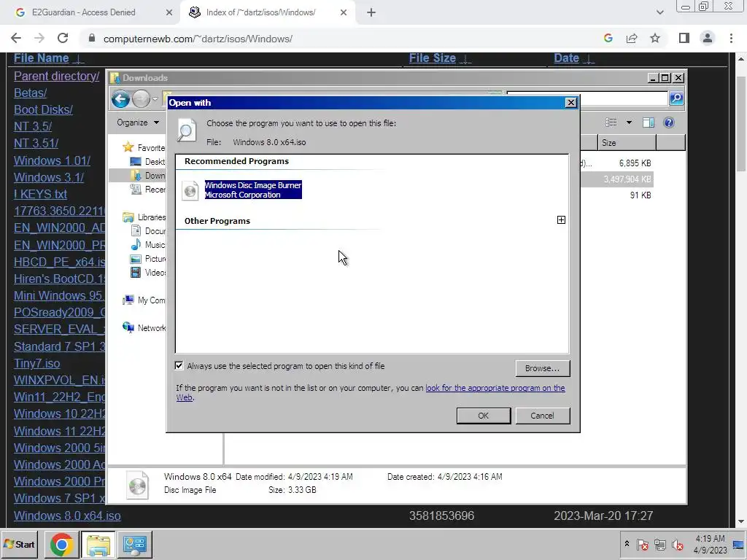The width and height of the screenshot is (747, 560).
Task: Toggle the preview pane in Downloads window
Action: tap(649, 122)
